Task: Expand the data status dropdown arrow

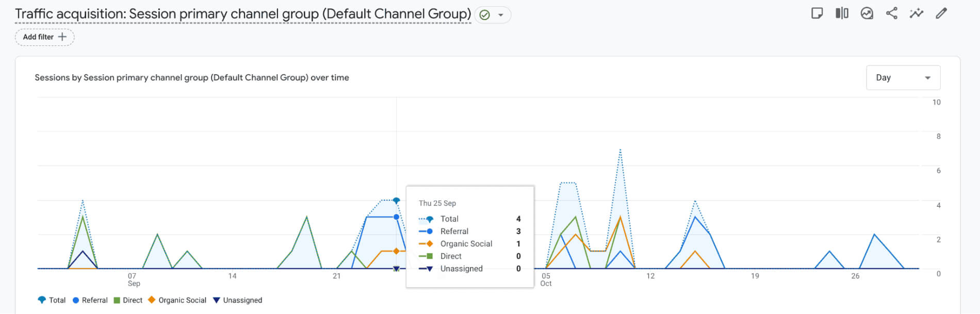Action: pyautogui.click(x=500, y=15)
